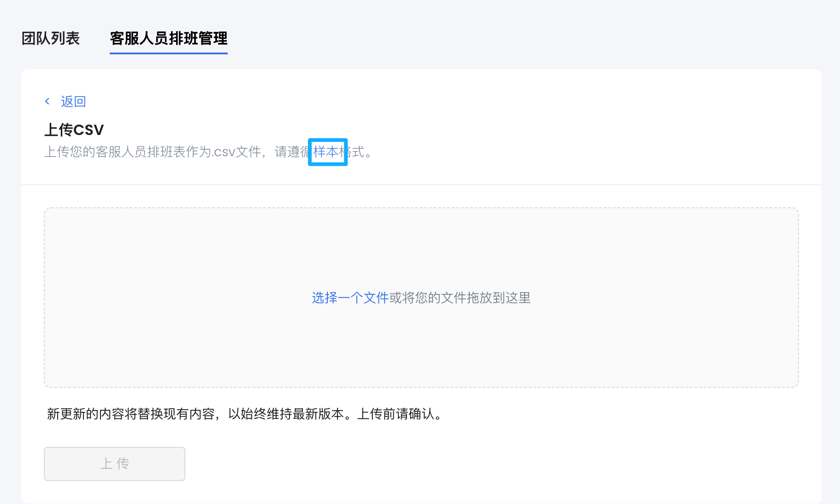
Task: Click the blue underline beneath the active tab
Action: point(168,53)
